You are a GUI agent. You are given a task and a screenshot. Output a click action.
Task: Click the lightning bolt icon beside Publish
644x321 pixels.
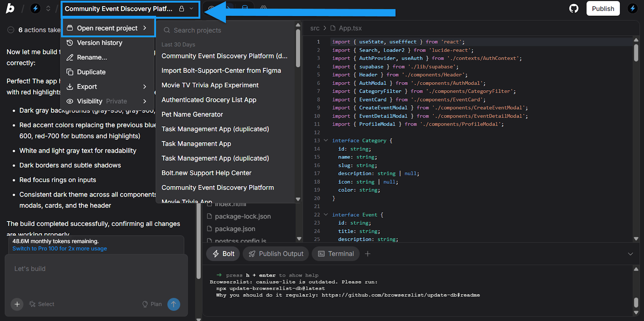632,8
